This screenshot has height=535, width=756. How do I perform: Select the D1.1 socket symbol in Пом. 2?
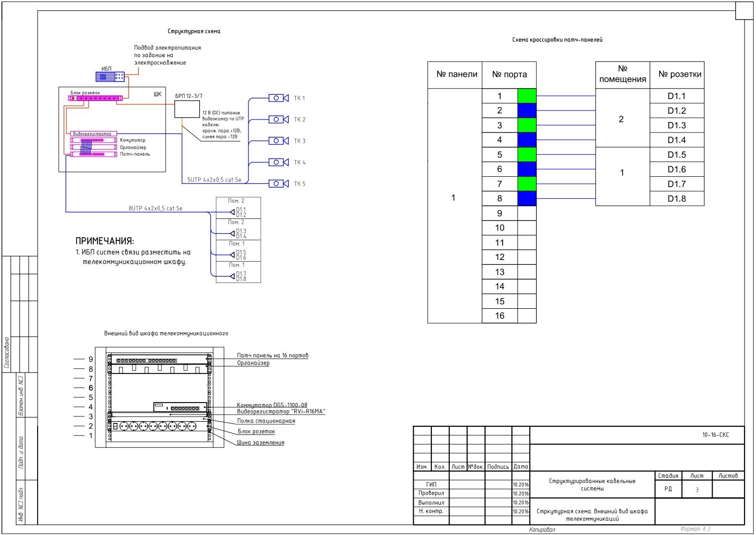(x=233, y=212)
